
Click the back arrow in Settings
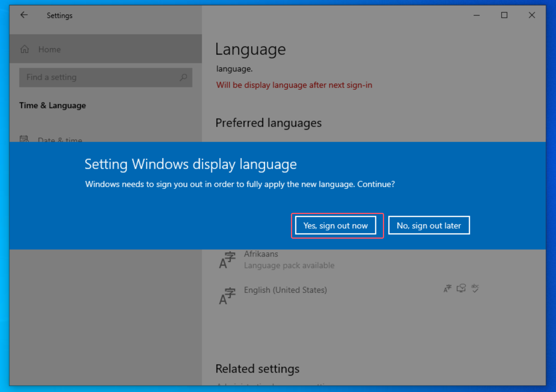pyautogui.click(x=24, y=15)
